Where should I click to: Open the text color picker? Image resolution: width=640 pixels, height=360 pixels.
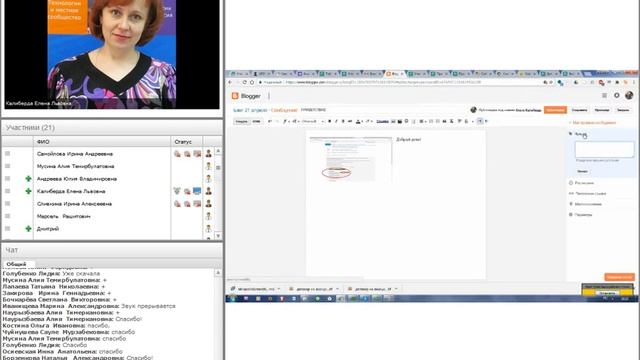359,121
